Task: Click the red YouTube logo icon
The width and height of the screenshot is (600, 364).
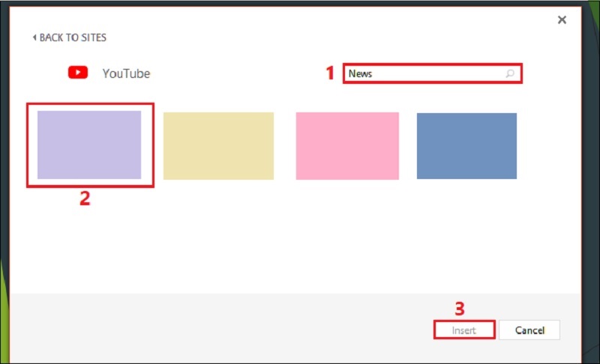Action: [x=78, y=73]
